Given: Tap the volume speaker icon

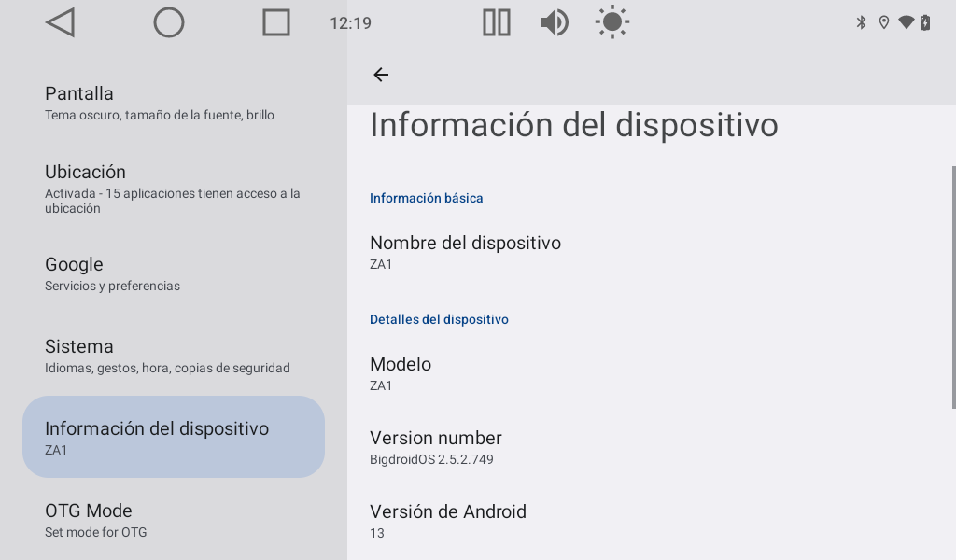Looking at the screenshot, I should point(555,23).
